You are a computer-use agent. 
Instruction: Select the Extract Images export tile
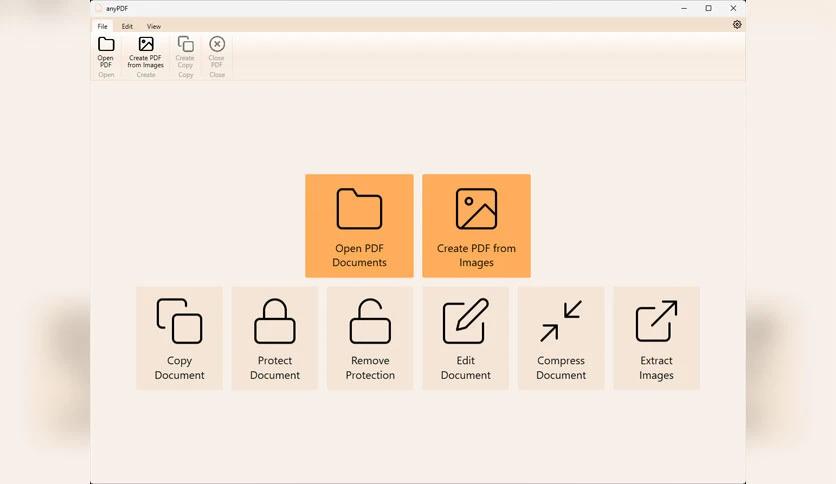tap(656, 338)
